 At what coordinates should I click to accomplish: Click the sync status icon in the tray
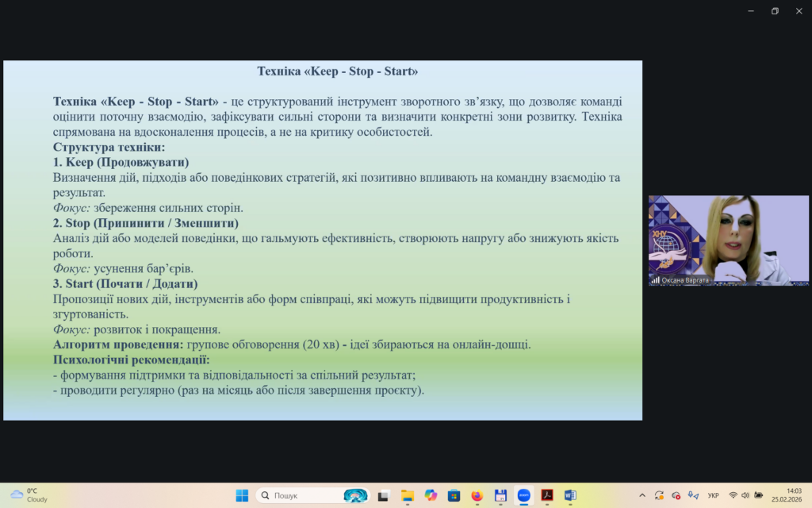[659, 495]
